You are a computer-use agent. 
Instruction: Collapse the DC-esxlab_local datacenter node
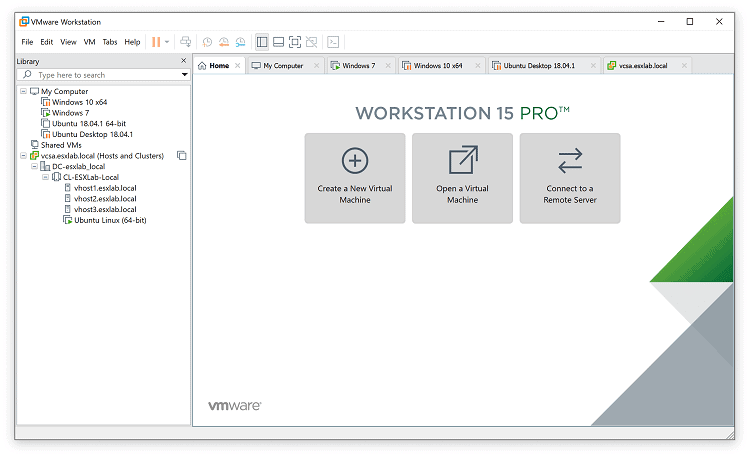click(x=34, y=167)
